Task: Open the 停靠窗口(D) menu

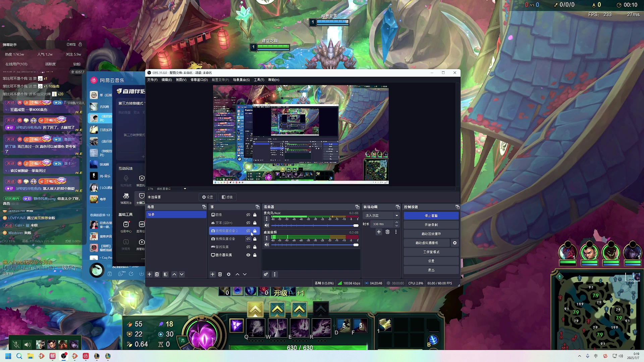Action: tap(199, 80)
